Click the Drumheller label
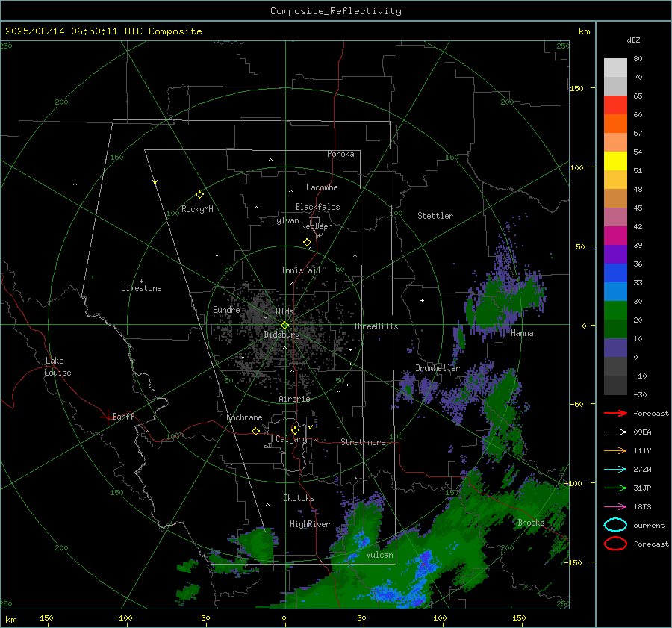Image resolution: width=672 pixels, height=628 pixels. click(x=438, y=368)
